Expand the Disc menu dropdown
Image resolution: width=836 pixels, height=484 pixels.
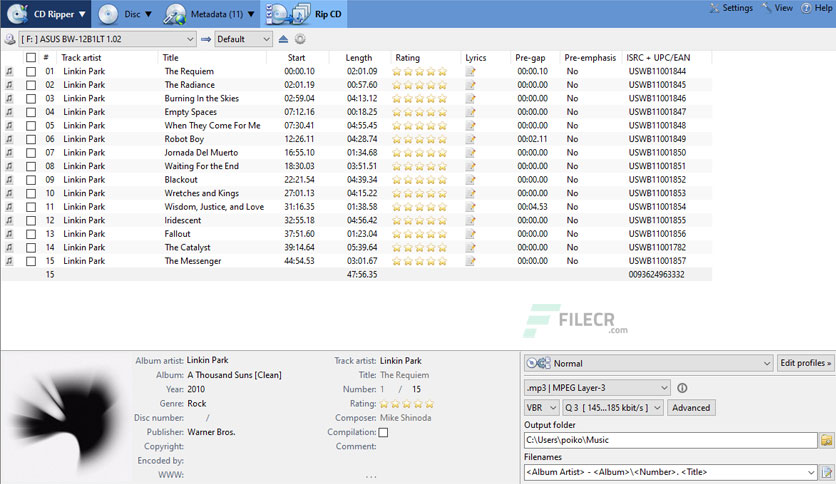coord(148,14)
